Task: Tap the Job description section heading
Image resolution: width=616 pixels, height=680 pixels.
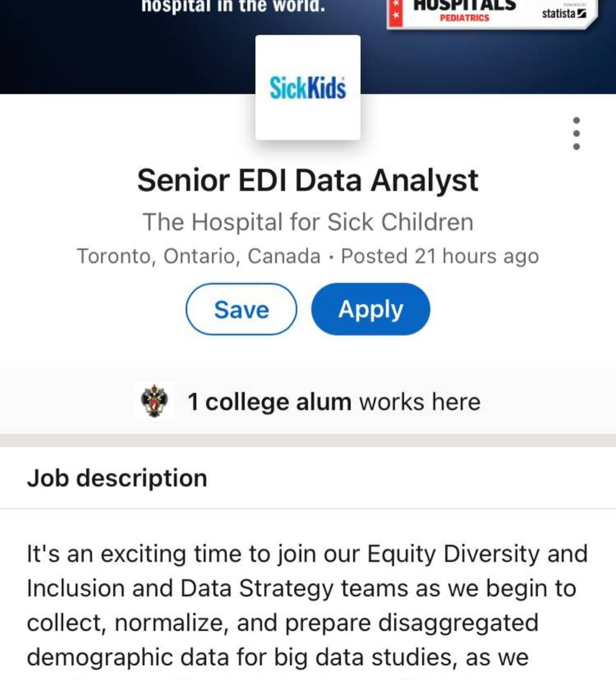Action: (117, 478)
